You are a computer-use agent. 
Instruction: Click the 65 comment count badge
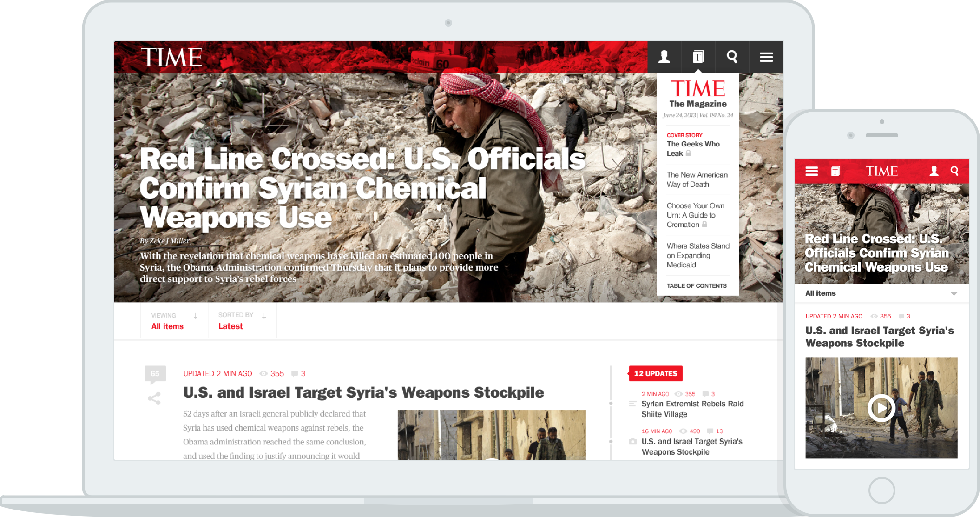point(155,374)
